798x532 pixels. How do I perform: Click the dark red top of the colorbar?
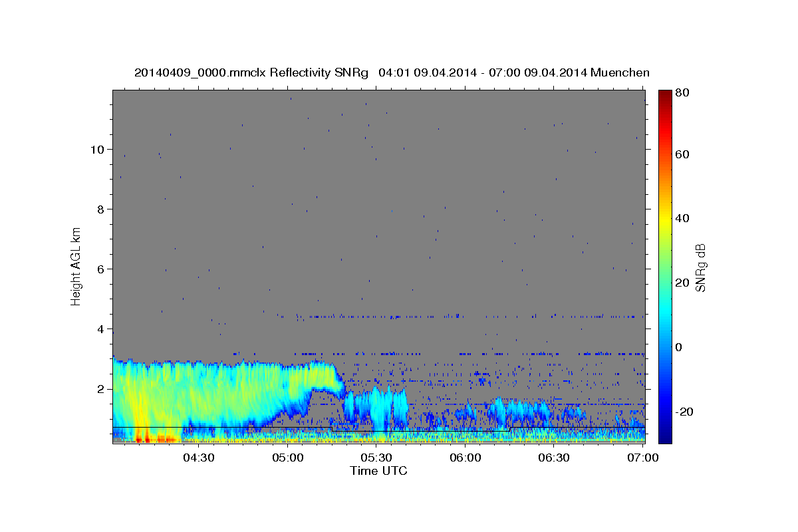[x=665, y=95]
